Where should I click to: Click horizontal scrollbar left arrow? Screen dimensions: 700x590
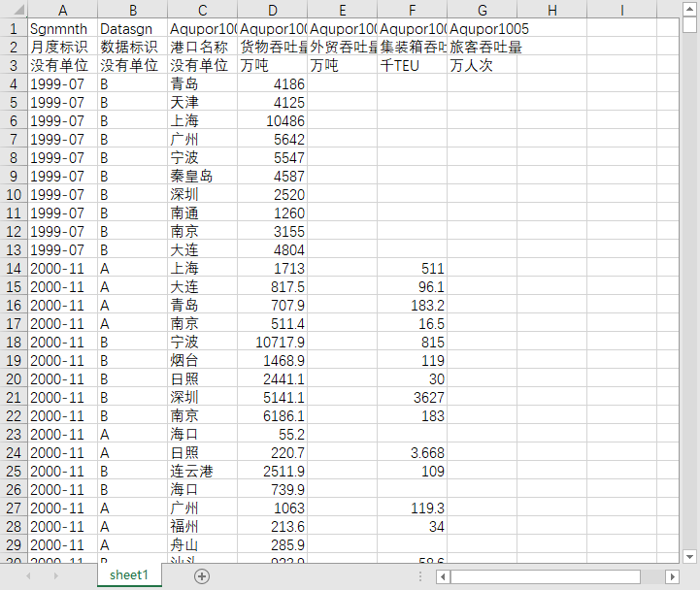pos(443,576)
